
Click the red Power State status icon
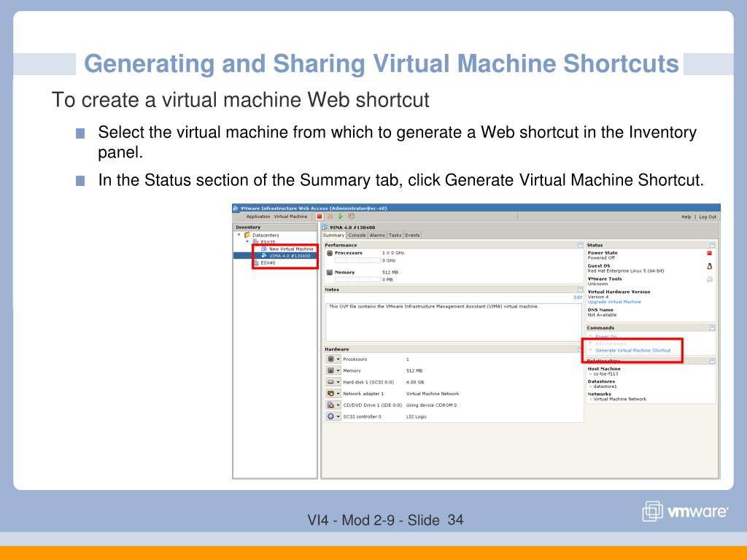click(709, 253)
